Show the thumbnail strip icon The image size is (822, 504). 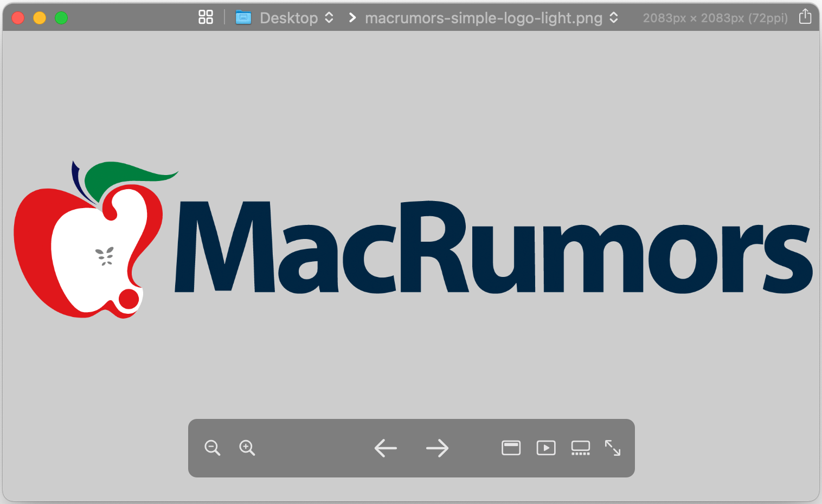pyautogui.click(x=580, y=448)
